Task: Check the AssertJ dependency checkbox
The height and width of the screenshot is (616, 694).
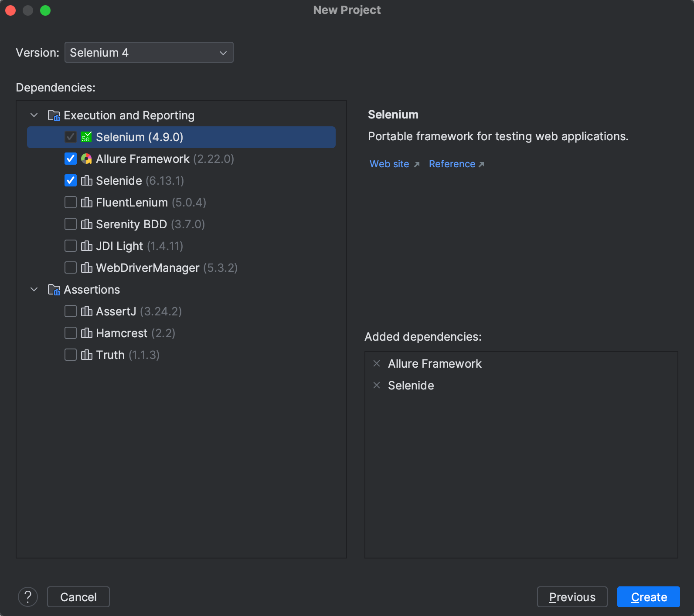Action: click(x=71, y=311)
